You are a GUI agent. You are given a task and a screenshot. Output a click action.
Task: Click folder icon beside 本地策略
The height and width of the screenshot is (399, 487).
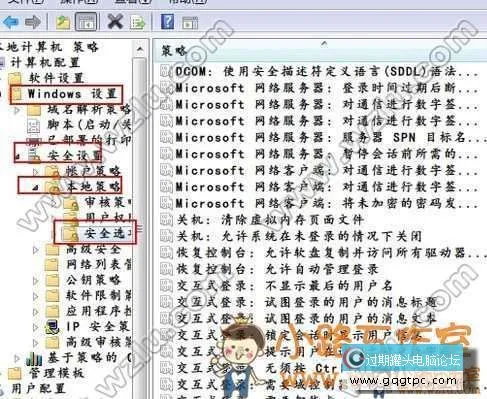pyautogui.click(x=52, y=187)
